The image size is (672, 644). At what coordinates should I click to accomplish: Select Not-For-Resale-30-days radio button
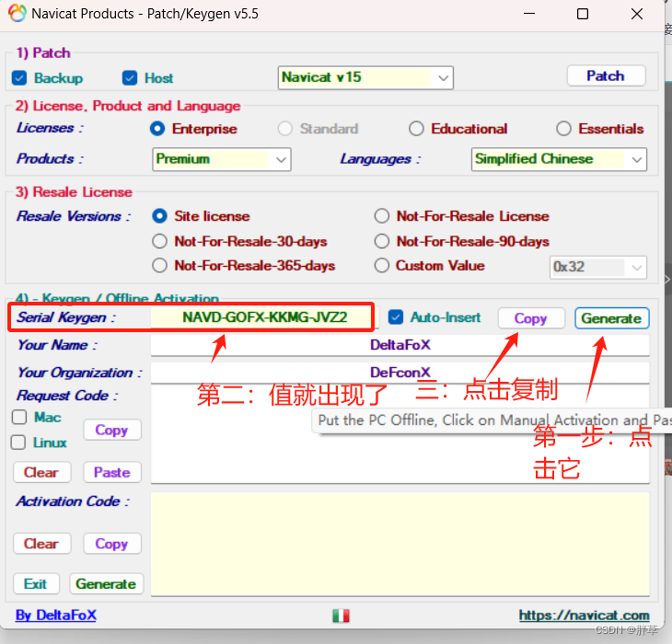[160, 241]
